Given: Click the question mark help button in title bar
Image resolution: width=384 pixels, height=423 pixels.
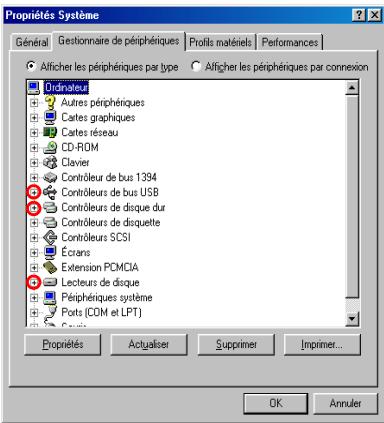Looking at the screenshot, I should [359, 15].
